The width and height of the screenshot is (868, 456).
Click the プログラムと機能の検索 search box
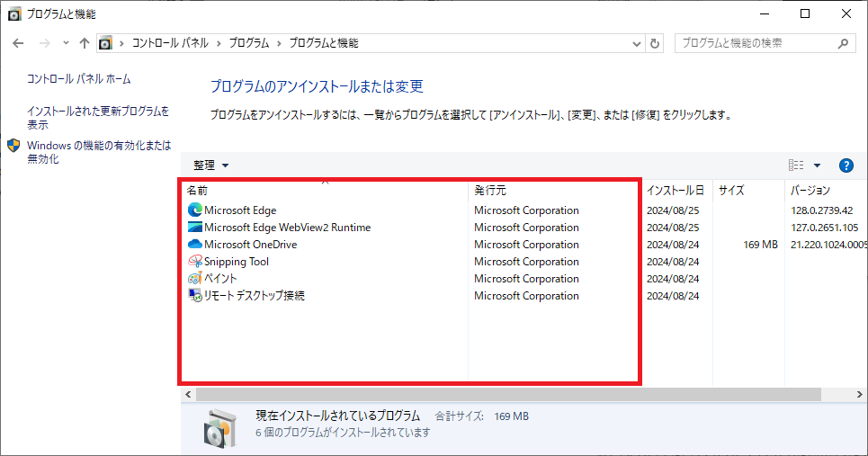pos(756,43)
